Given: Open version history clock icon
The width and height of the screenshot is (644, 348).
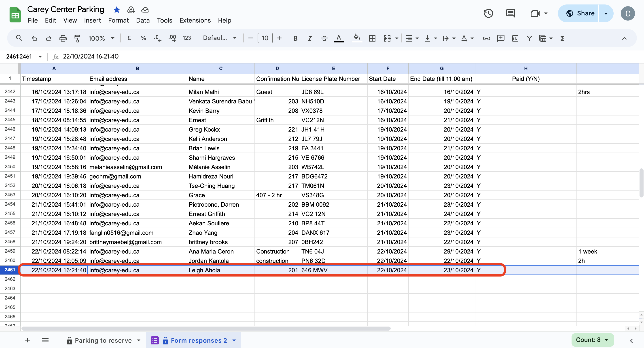Looking at the screenshot, I should [x=488, y=13].
